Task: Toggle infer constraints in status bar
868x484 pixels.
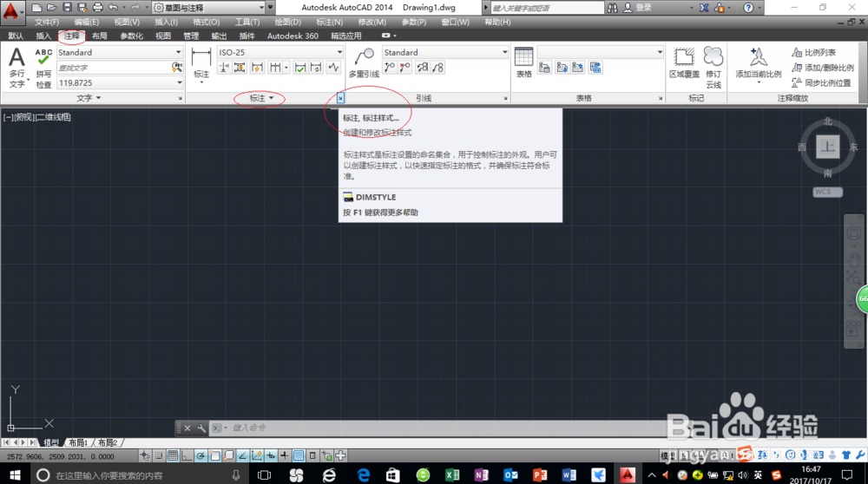Action: coord(145,455)
